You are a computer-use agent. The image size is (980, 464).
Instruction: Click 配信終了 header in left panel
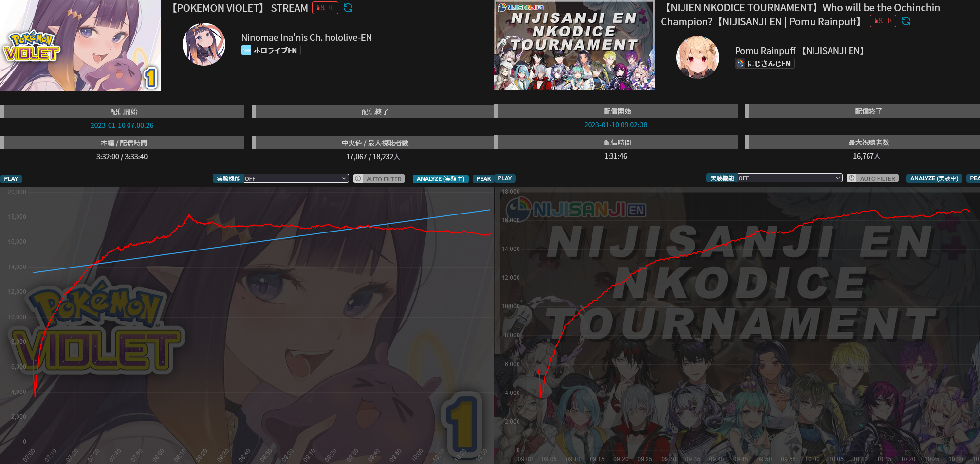click(x=373, y=111)
